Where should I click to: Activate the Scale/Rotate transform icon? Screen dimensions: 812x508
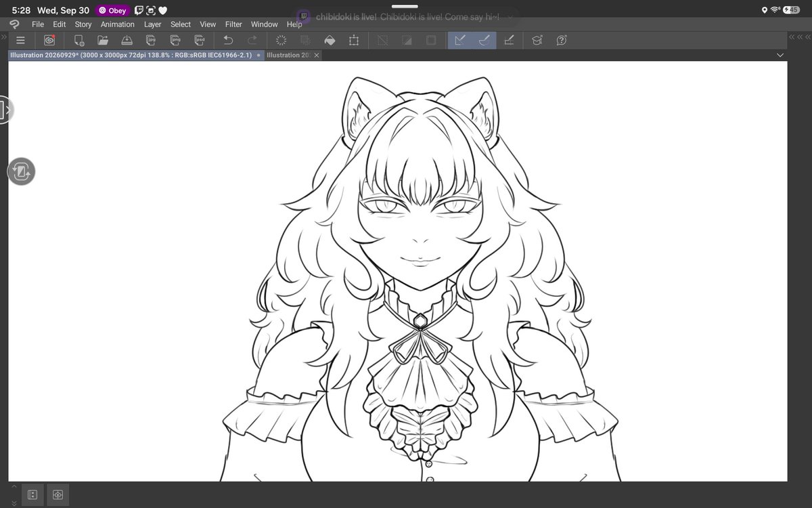click(353, 40)
